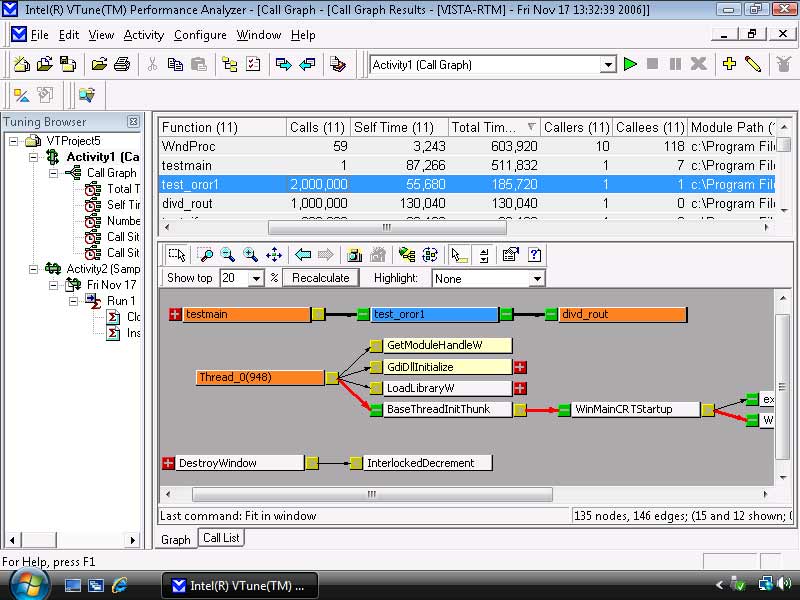Collapse the Call Graph tree node
Image resolution: width=800 pixels, height=600 pixels.
[54, 173]
